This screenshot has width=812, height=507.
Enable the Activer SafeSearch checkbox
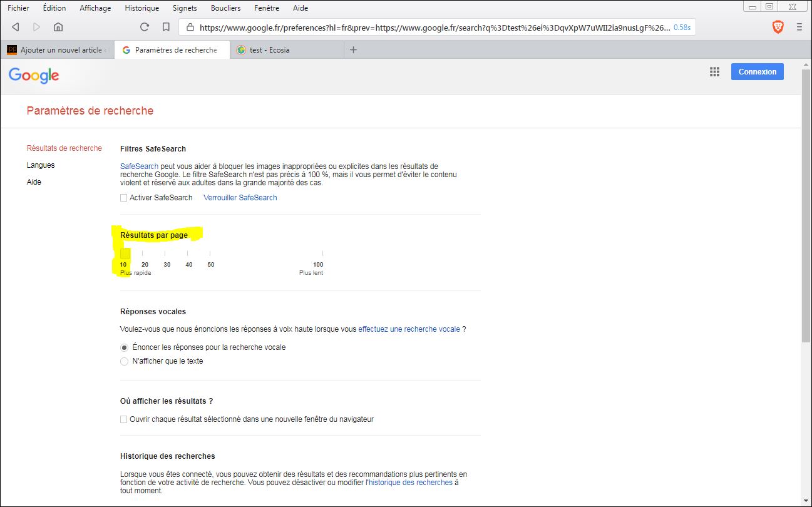(124, 198)
